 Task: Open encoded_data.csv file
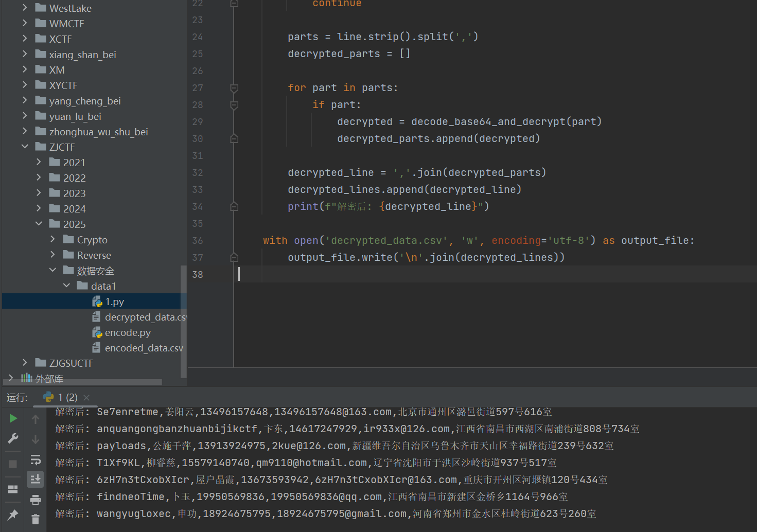click(x=144, y=348)
